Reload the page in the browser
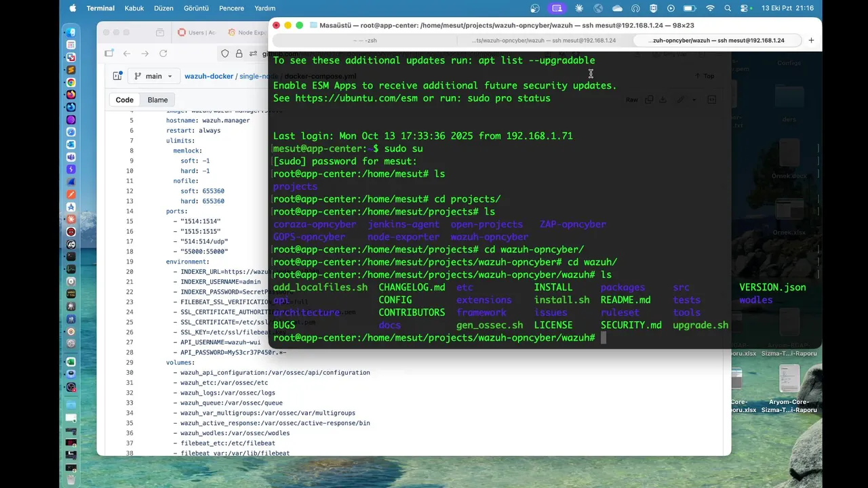The height and width of the screenshot is (488, 868). [x=163, y=54]
